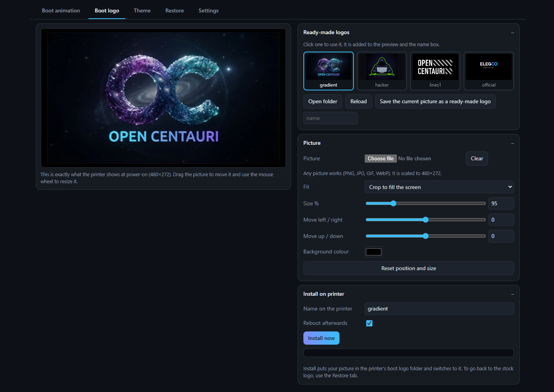Focus the ready-made logo name field
The height and width of the screenshot is (392, 554).
(331, 118)
